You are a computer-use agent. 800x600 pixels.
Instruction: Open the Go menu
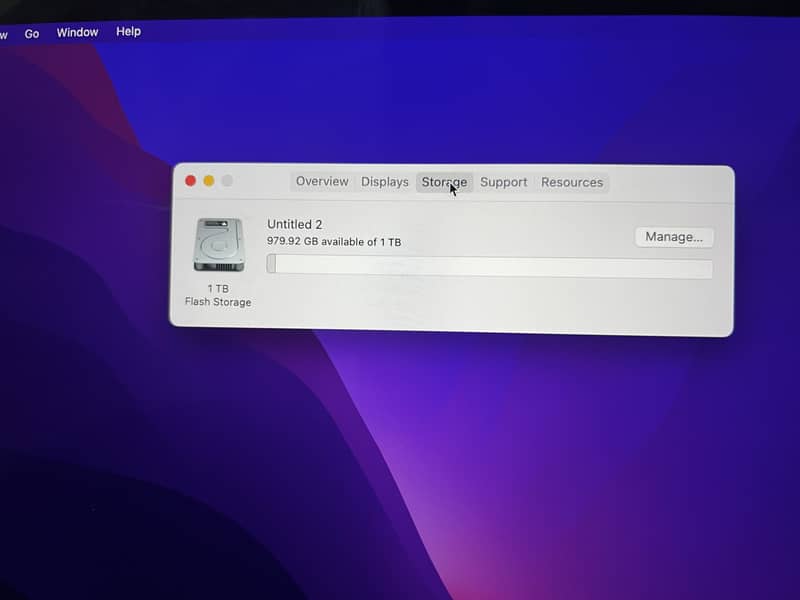coord(32,33)
